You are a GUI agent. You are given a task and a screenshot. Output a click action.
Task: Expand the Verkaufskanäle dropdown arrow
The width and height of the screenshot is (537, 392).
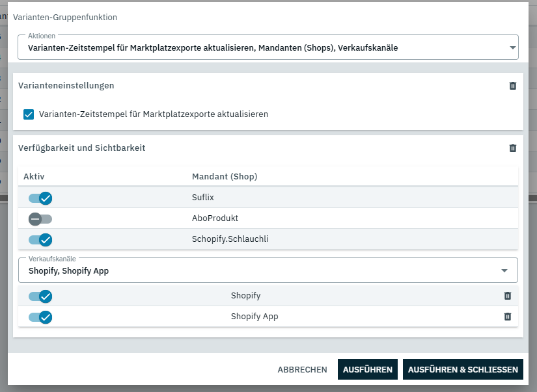click(x=504, y=270)
